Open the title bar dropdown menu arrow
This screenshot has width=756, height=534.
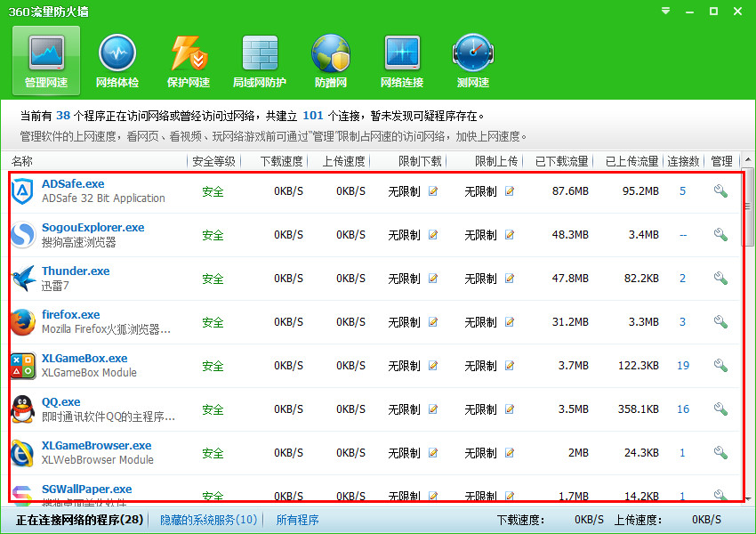pos(667,12)
